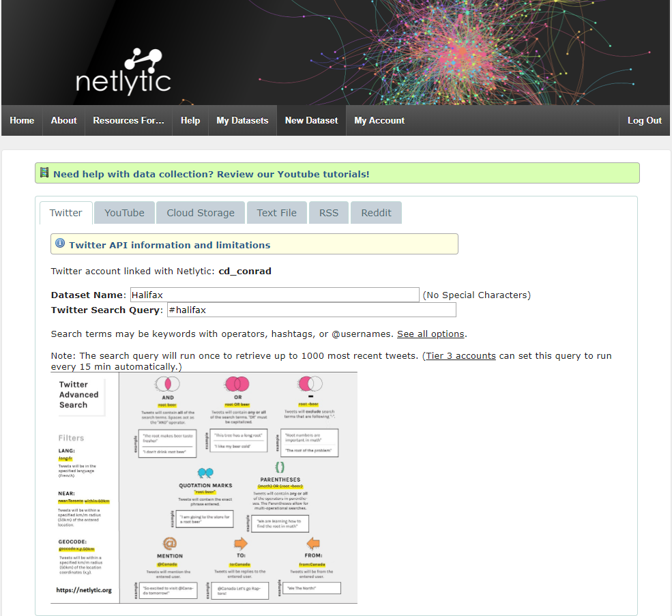Viewport: 672px width, 616px height.
Task: Select New Dataset in the navigation bar
Action: [312, 121]
